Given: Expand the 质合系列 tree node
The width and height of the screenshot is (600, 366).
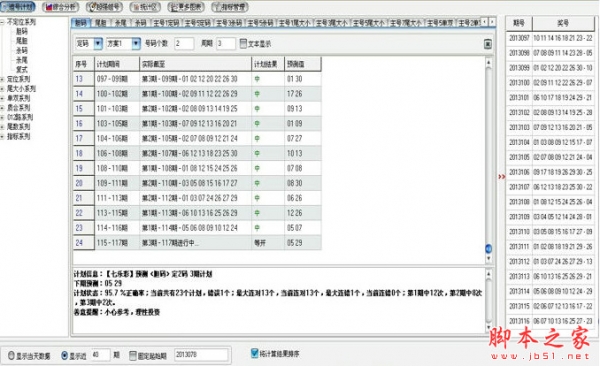Looking at the screenshot, I should 2,108.
